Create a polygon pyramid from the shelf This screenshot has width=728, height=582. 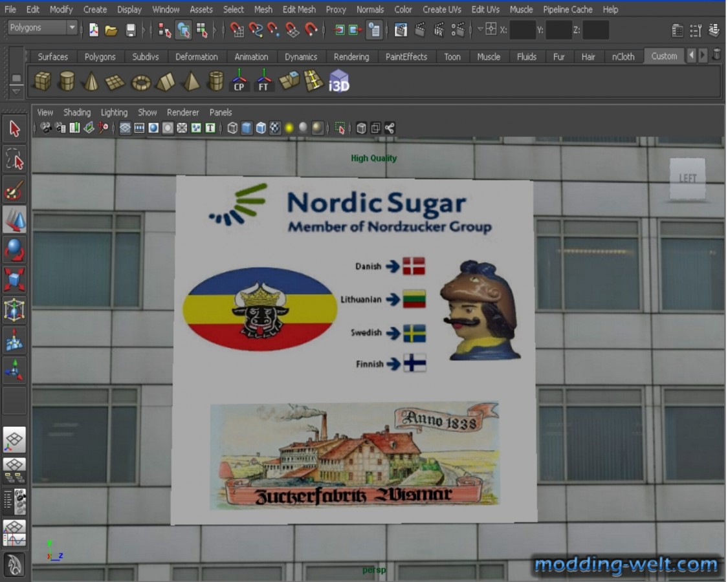click(191, 81)
